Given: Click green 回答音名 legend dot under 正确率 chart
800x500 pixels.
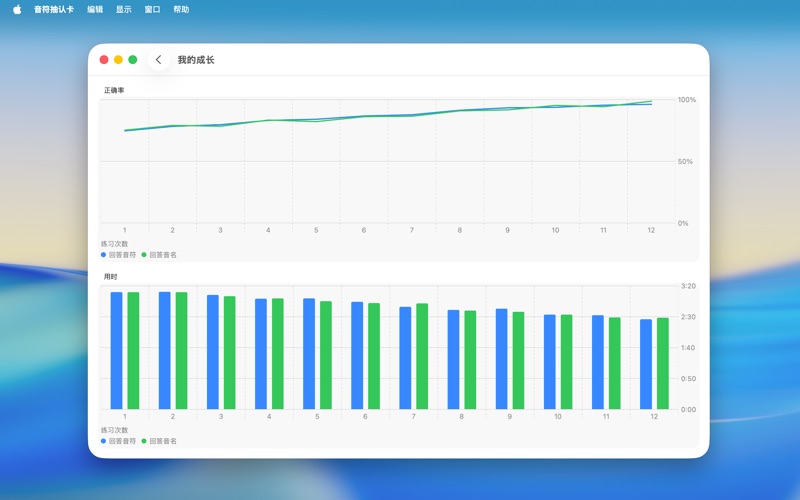Looking at the screenshot, I should [x=144, y=255].
